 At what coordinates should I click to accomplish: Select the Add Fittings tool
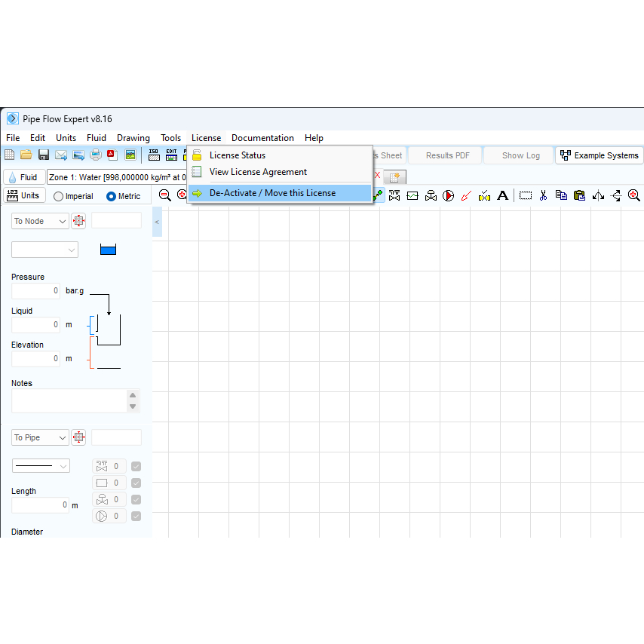pos(394,195)
